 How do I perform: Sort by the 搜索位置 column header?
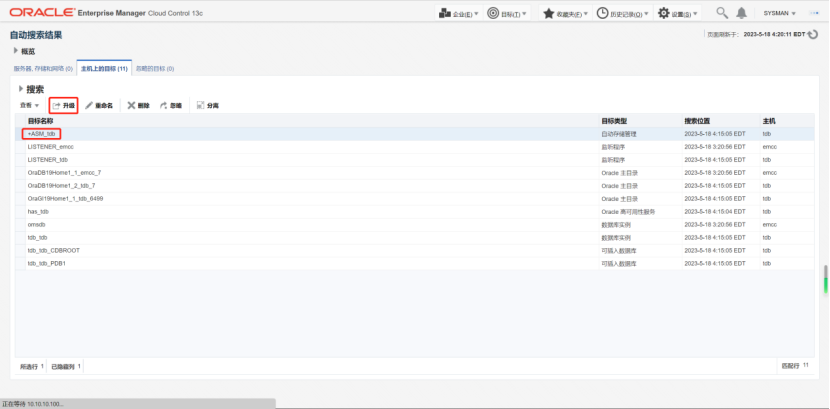[721, 121]
